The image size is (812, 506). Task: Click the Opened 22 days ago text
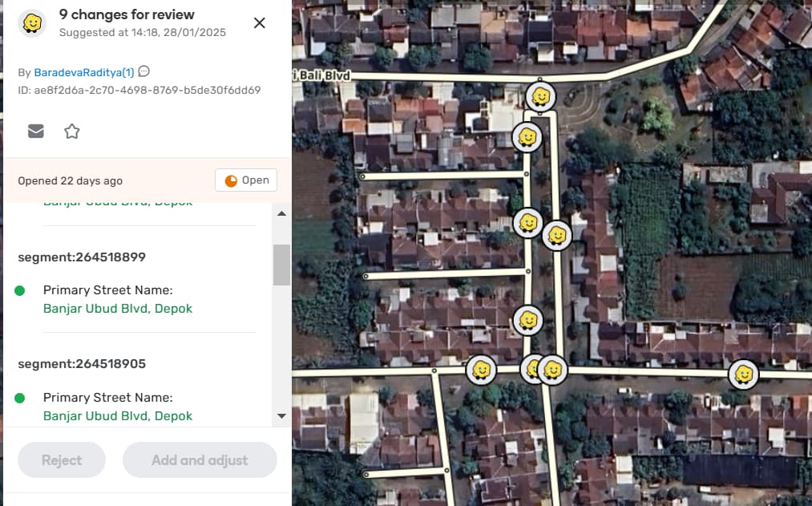pyautogui.click(x=70, y=180)
